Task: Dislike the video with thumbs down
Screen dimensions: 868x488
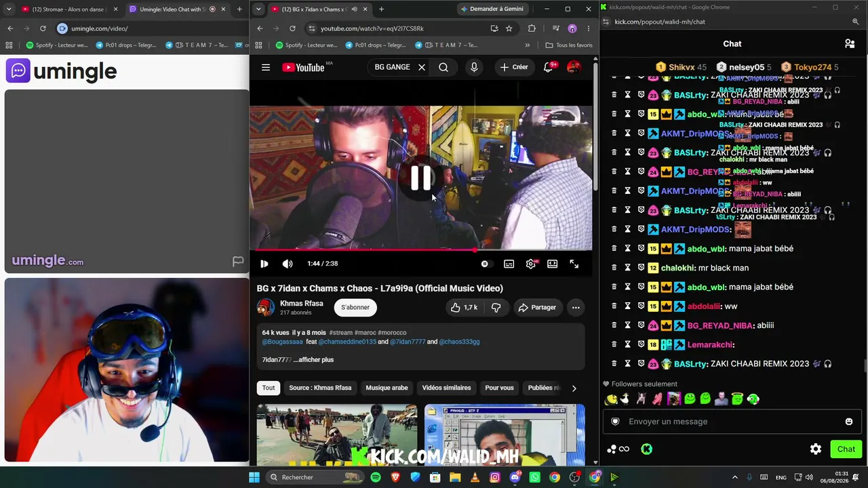Action: (496, 308)
